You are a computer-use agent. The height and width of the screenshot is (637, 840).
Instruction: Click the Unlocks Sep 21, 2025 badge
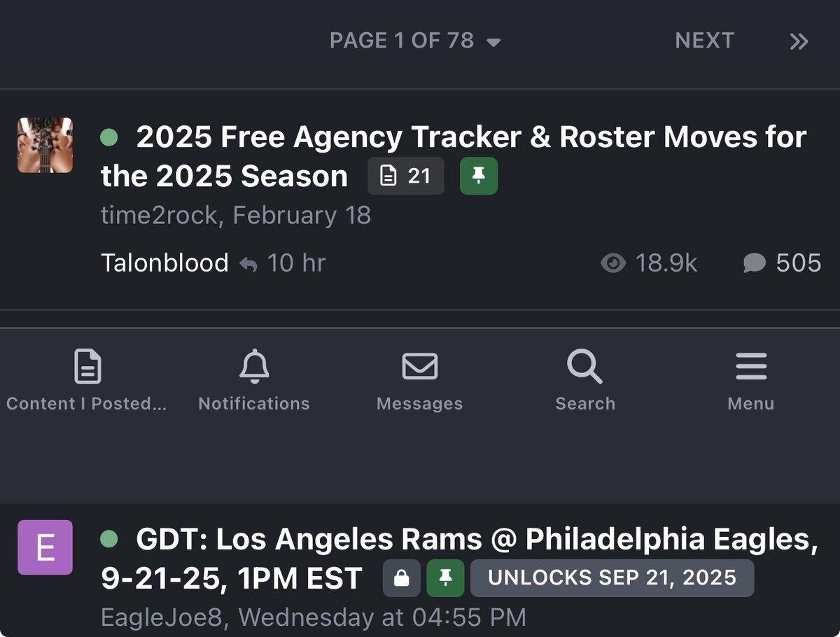(612, 578)
